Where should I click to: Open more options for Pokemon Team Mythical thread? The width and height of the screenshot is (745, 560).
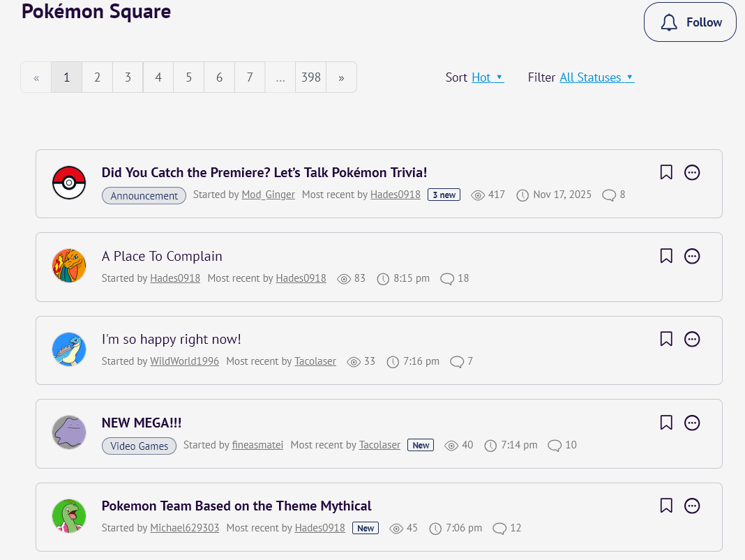[692, 506]
